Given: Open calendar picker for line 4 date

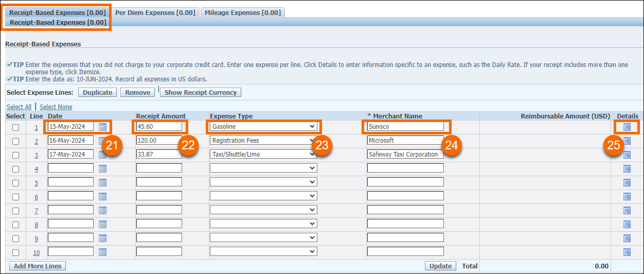Looking at the screenshot, I should coord(102,169).
